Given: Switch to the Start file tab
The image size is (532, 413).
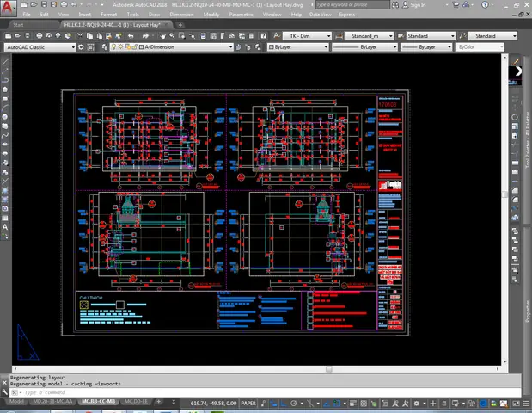Looking at the screenshot, I should [18, 25].
